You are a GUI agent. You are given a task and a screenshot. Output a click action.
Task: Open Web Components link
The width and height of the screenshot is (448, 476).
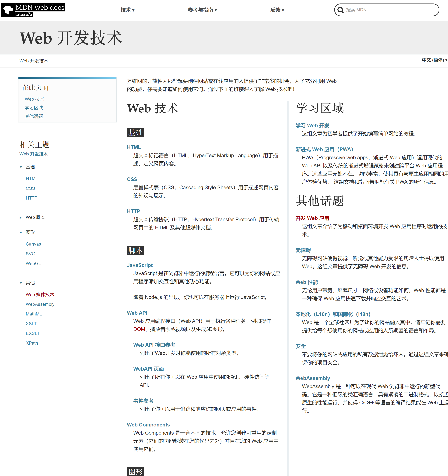click(148, 425)
